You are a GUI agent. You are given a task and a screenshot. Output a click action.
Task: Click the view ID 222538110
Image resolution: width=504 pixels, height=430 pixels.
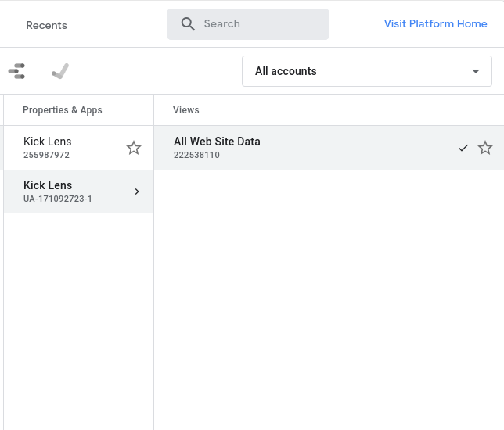196,155
